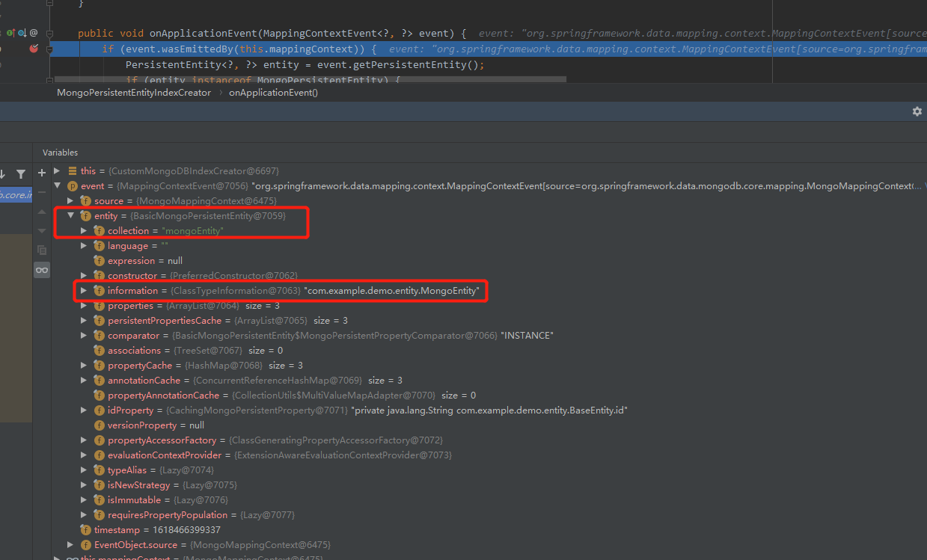Expand the constructor field node
The height and width of the screenshot is (560, 927).
[x=84, y=276]
